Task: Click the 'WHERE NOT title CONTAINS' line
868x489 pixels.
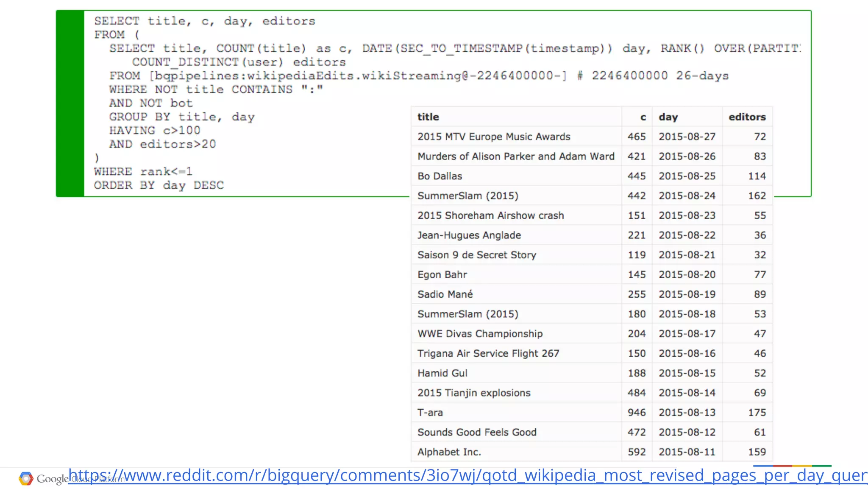Action: pos(216,89)
